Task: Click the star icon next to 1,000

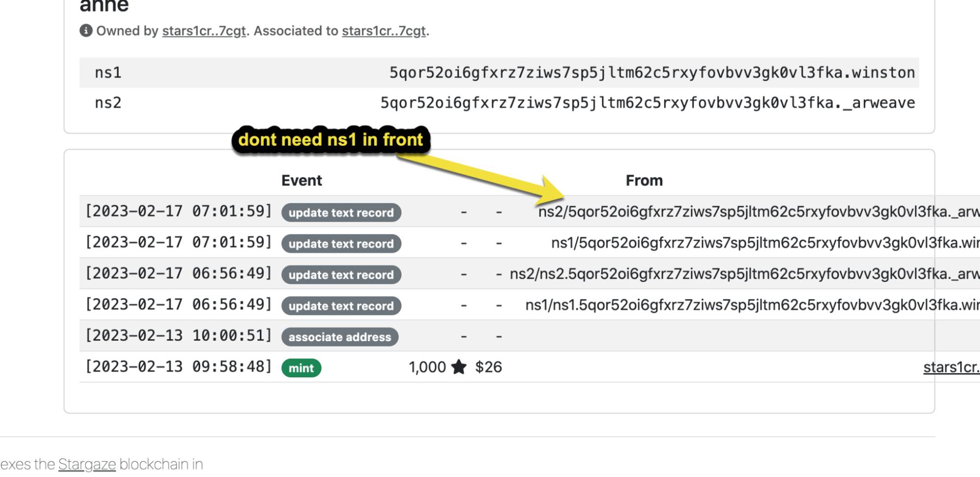Action: pos(459,367)
